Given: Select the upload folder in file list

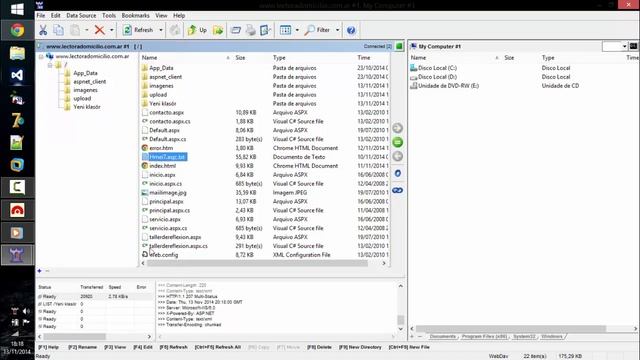Looking at the screenshot, I should (158, 95).
